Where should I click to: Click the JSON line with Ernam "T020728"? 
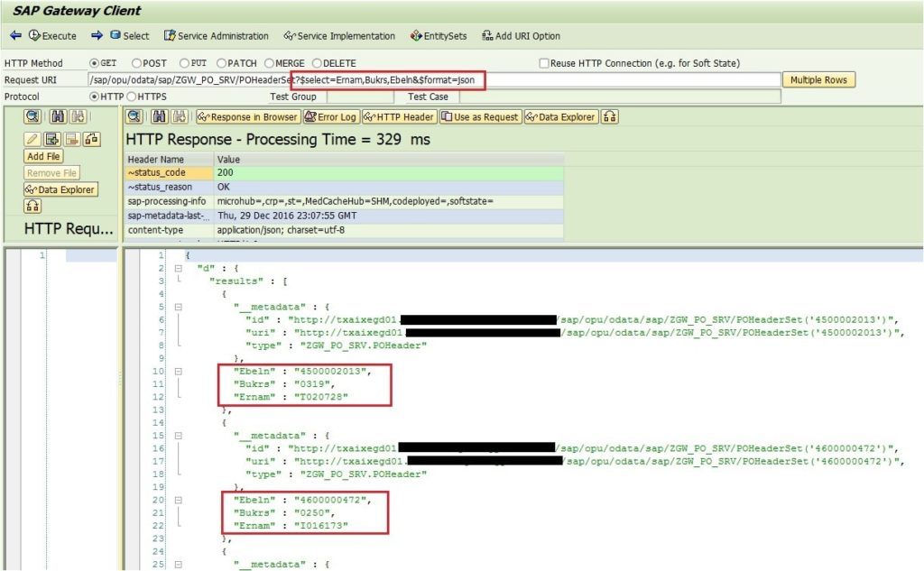pyautogui.click(x=291, y=397)
